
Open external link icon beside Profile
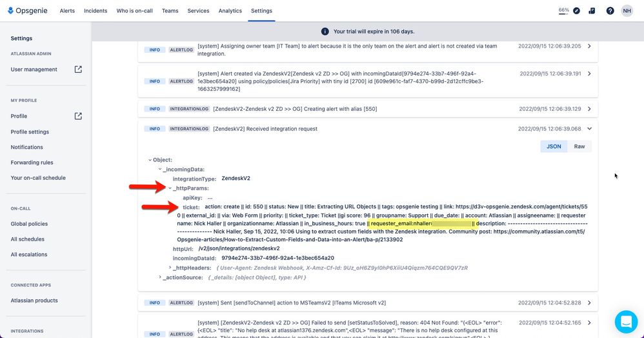[78, 116]
